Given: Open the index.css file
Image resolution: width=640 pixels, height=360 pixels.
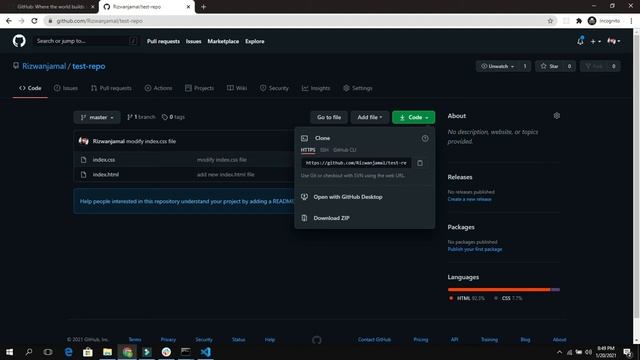Looking at the screenshot, I should pos(104,160).
